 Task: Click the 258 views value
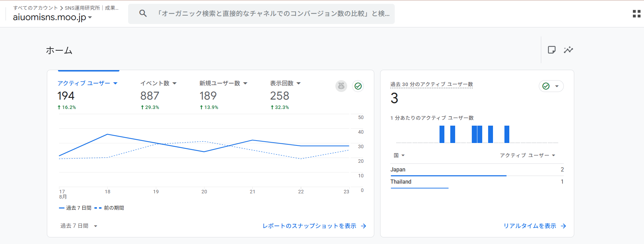279,96
